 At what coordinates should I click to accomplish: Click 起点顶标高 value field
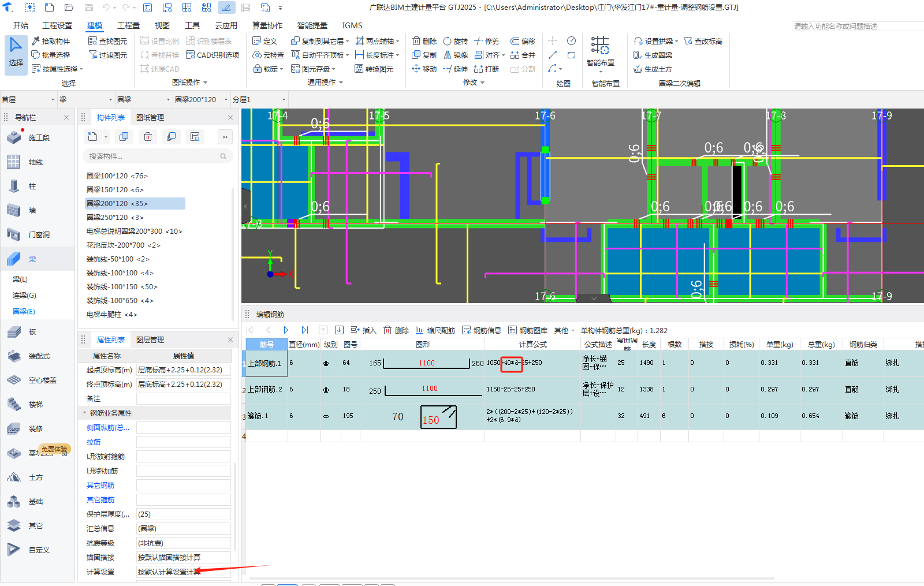click(183, 369)
